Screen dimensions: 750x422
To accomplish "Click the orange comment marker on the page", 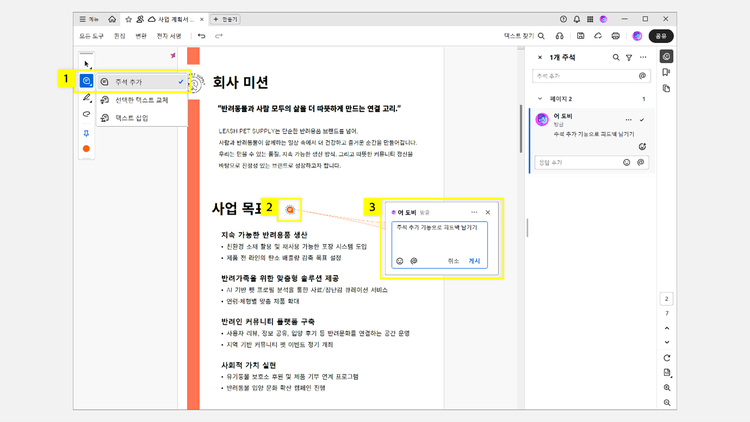I will 290,210.
